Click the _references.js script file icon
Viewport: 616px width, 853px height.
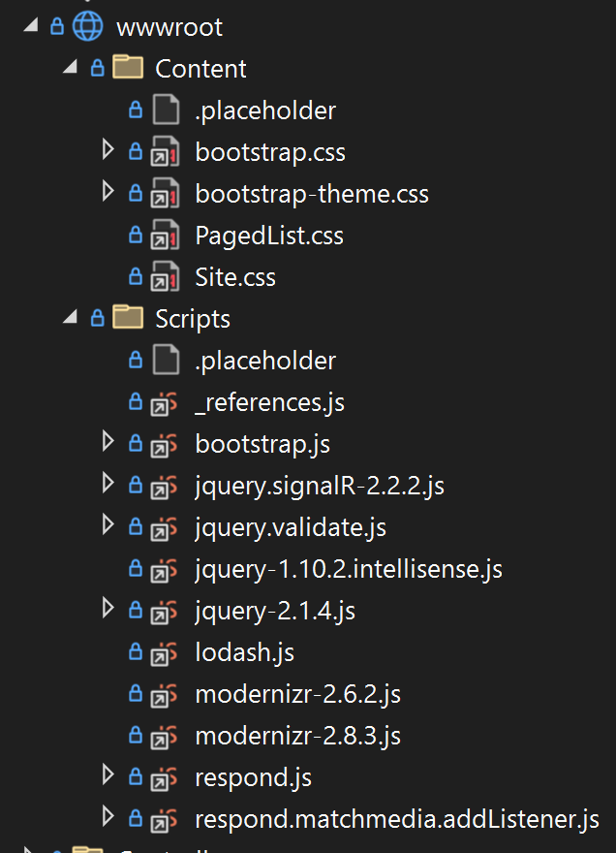coord(165,403)
